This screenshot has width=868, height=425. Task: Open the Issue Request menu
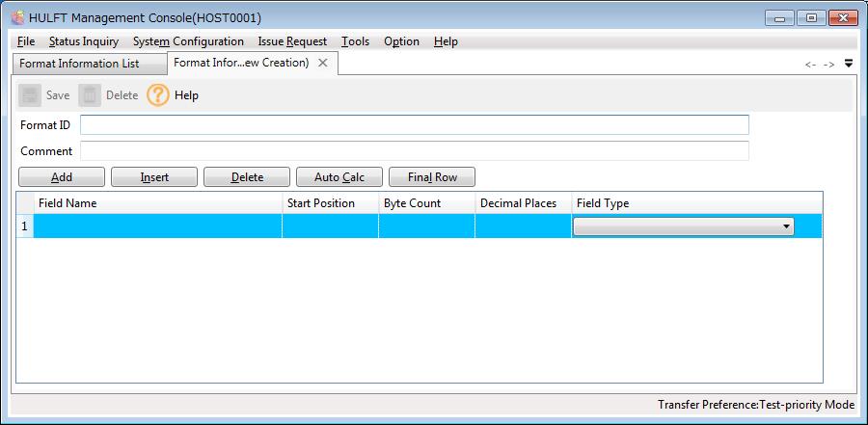292,41
